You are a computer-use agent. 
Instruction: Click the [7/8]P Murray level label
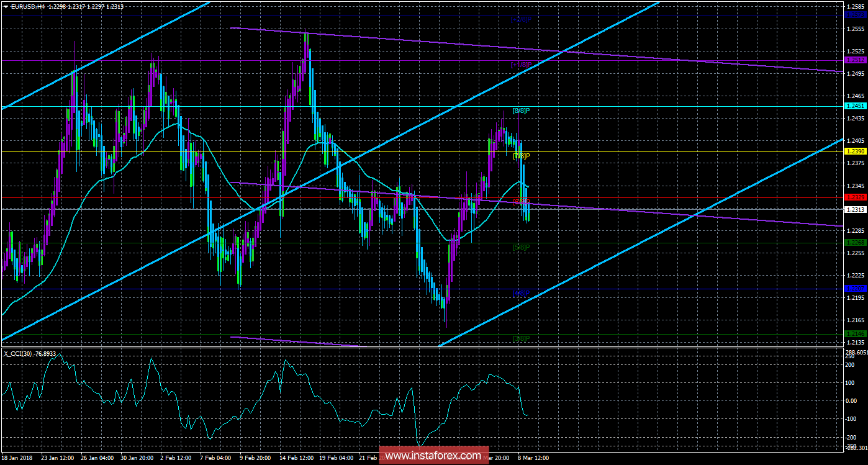point(521,156)
